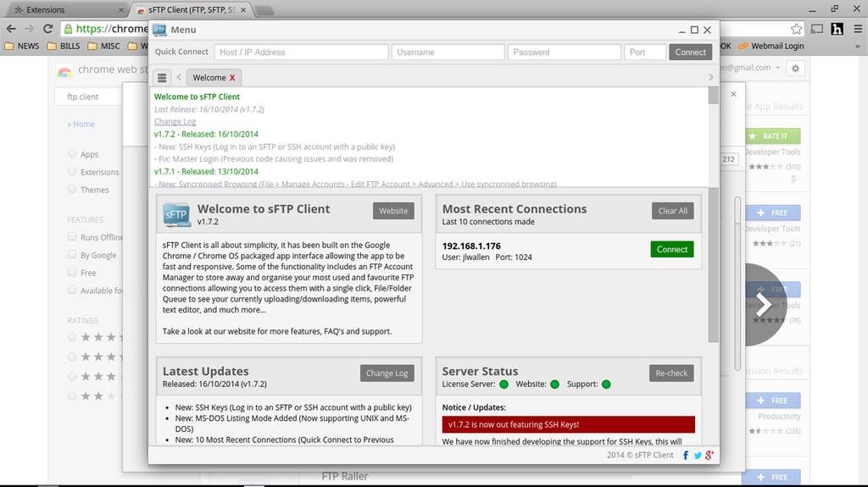Viewport: 868px width, 487px height.
Task: Open the Chrome cast icon
Action: [816, 29]
